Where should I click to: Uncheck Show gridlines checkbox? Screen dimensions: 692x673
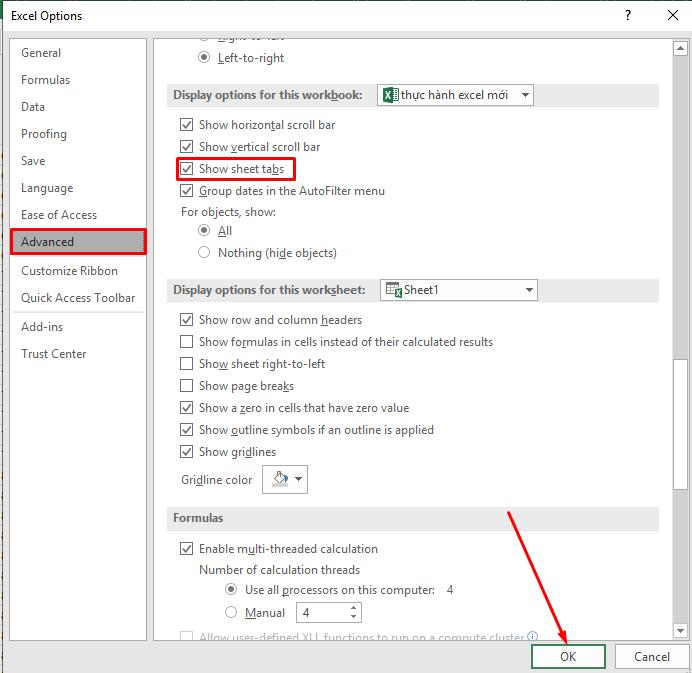click(x=187, y=451)
